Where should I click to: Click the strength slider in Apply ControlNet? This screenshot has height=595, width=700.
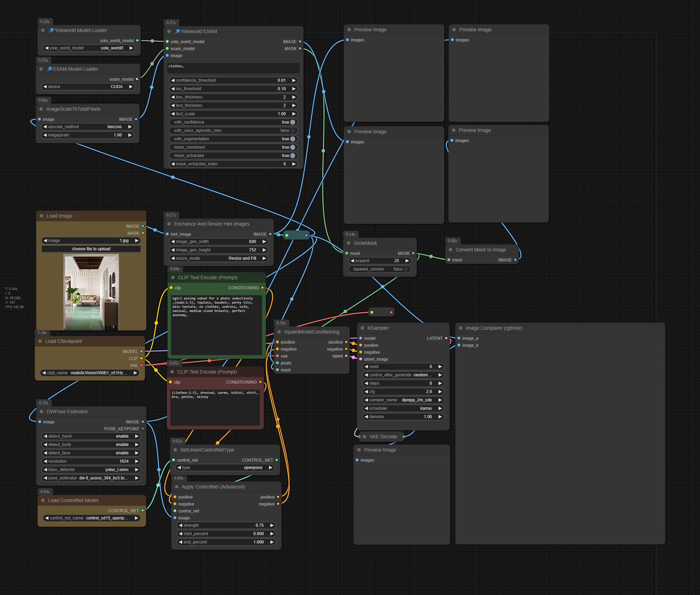pyautogui.click(x=226, y=525)
